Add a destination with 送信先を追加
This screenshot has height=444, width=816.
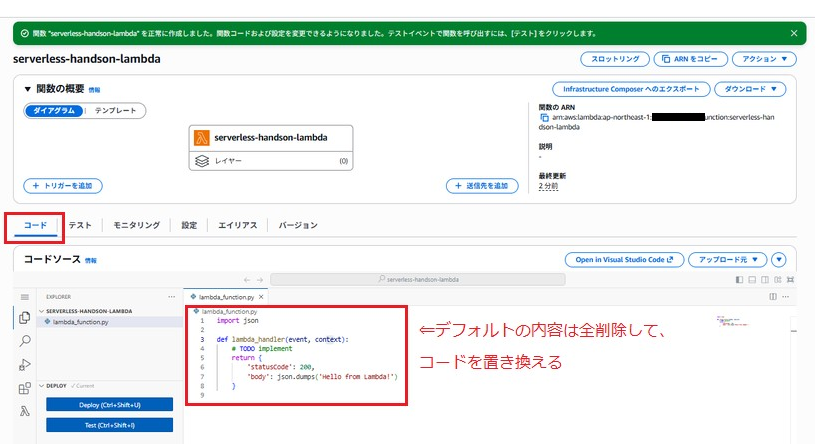(x=482, y=186)
